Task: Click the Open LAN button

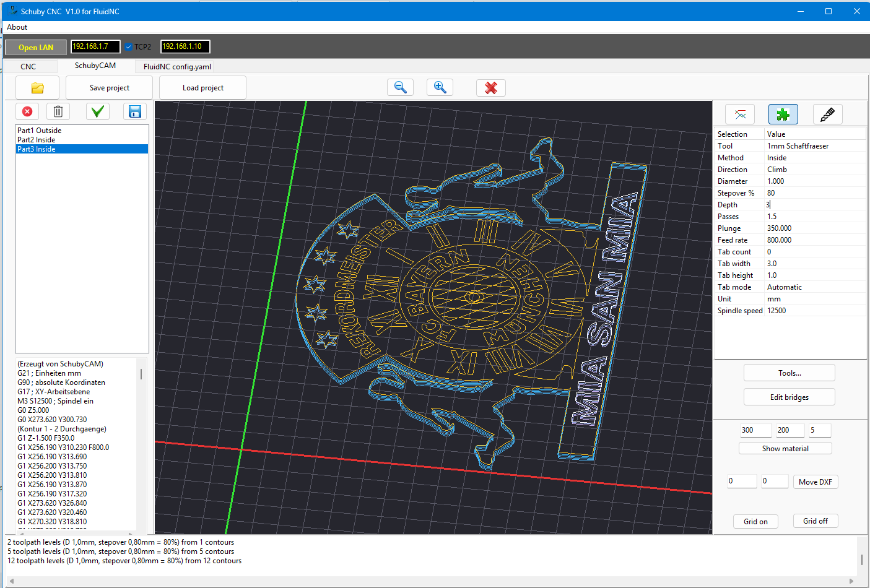Action: (x=36, y=47)
